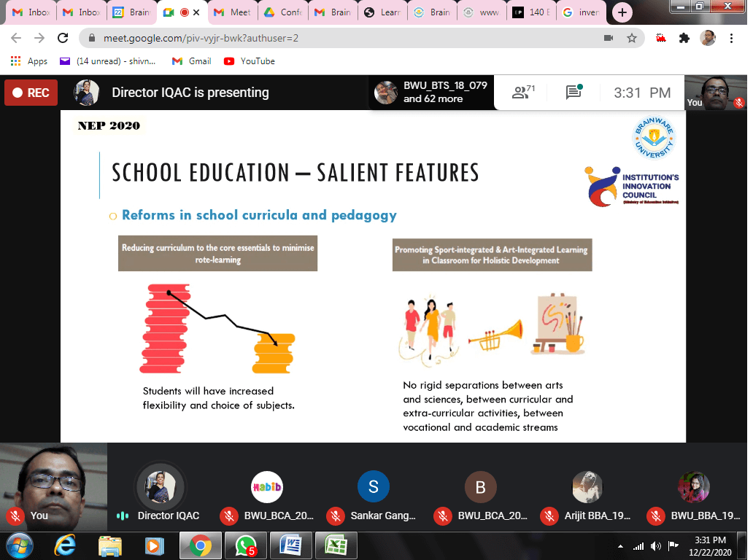Open the participants list with 71 people

pos(523,93)
